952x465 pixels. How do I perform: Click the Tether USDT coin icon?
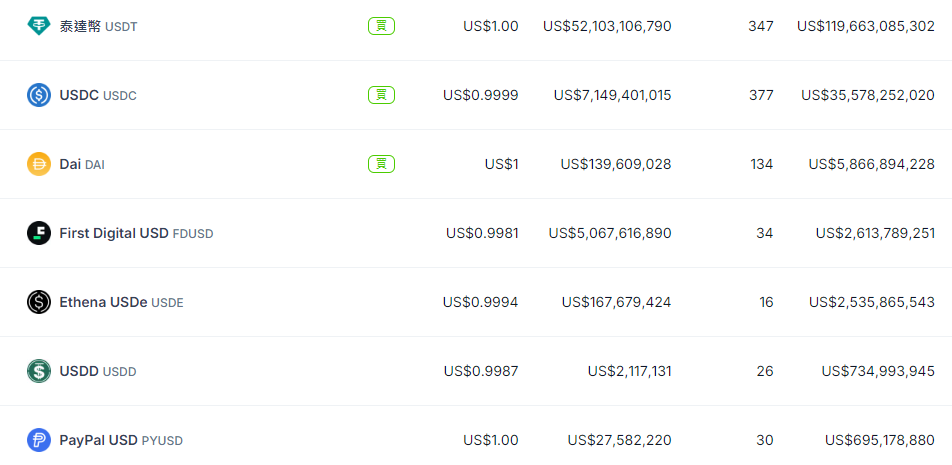39,26
